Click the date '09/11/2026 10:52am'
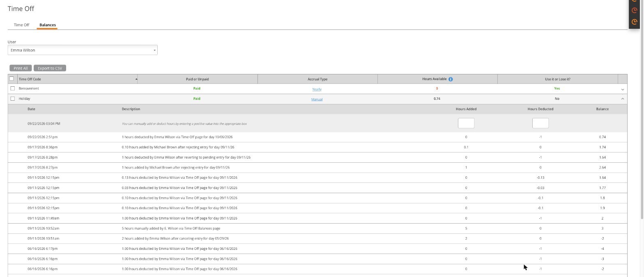 pos(44,229)
